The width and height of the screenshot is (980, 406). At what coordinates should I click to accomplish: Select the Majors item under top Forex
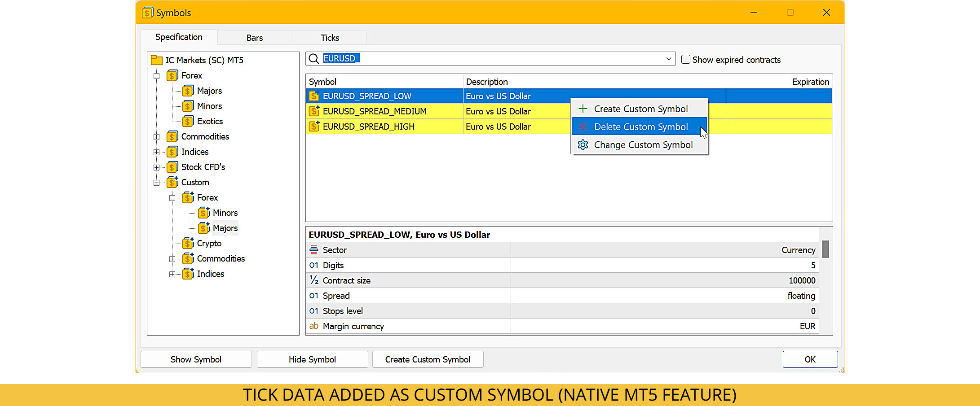tap(210, 91)
